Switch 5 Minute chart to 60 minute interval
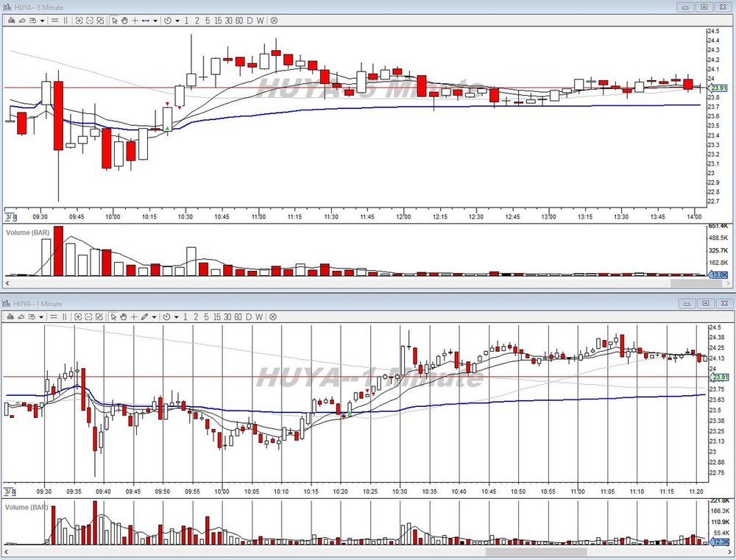Screen dimensions: 736x560 click(x=239, y=21)
